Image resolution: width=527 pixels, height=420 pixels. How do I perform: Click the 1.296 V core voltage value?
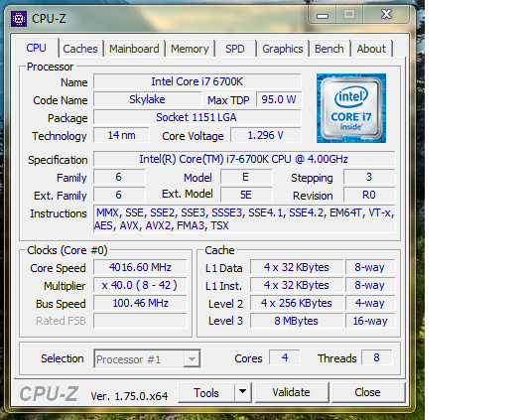[266, 135]
